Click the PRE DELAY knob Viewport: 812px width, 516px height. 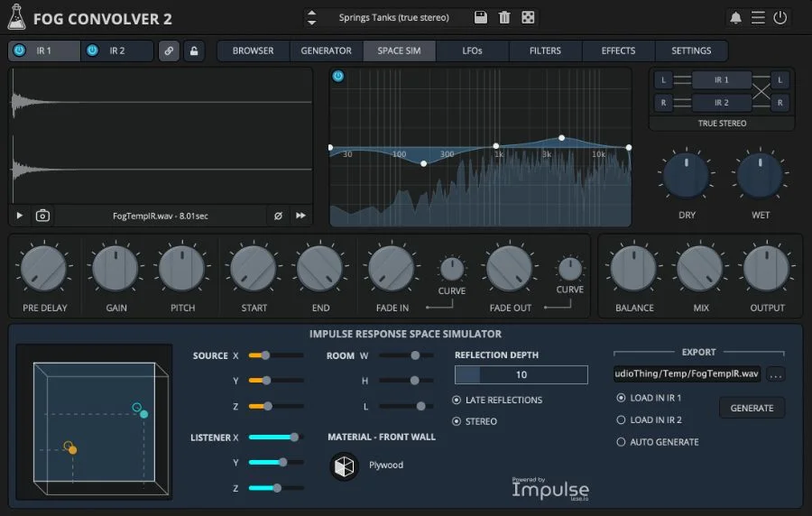tap(44, 269)
